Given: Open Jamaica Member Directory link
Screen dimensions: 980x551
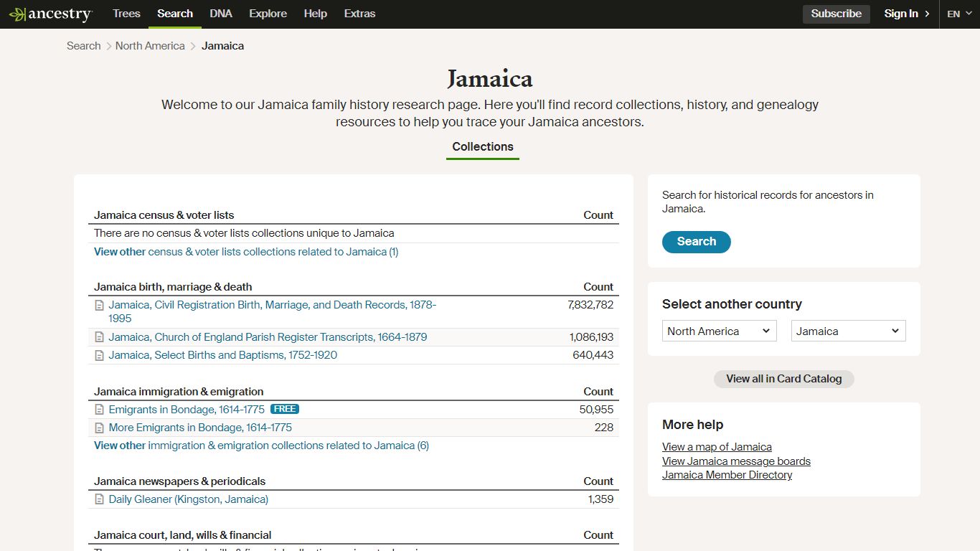Looking at the screenshot, I should point(727,475).
